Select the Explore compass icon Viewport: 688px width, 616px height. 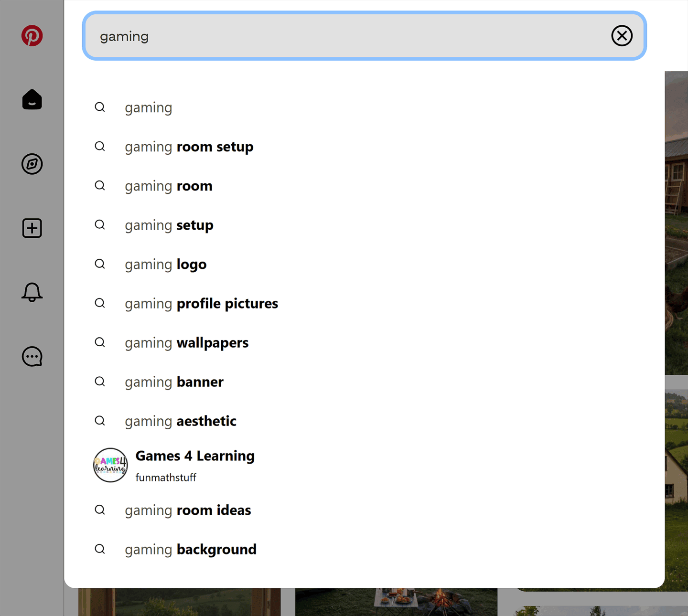pos(32,164)
